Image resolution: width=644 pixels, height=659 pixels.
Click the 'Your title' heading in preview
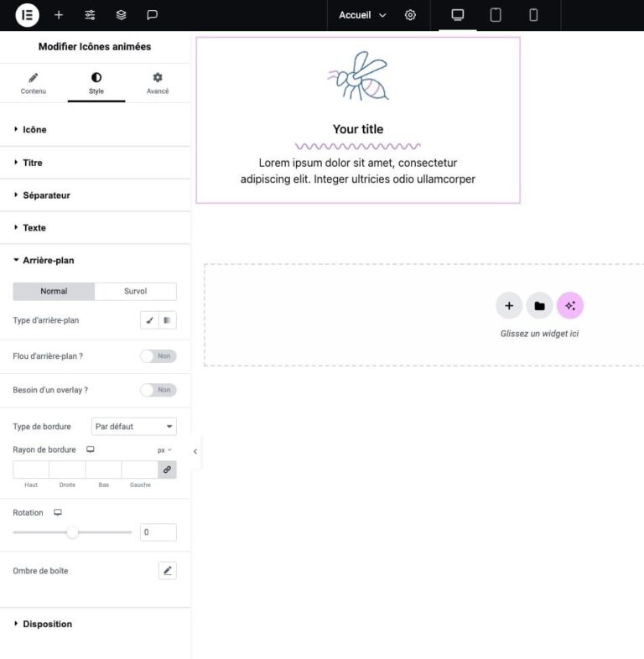pyautogui.click(x=358, y=129)
